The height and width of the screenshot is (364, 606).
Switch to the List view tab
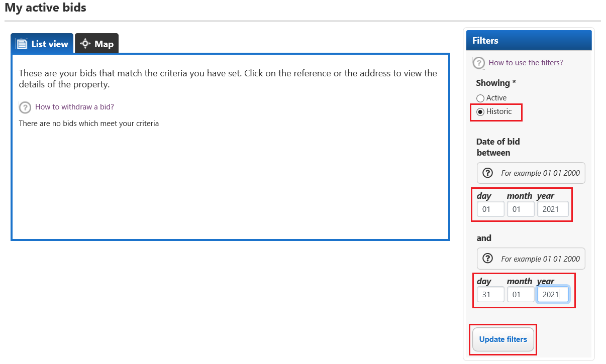(x=42, y=44)
